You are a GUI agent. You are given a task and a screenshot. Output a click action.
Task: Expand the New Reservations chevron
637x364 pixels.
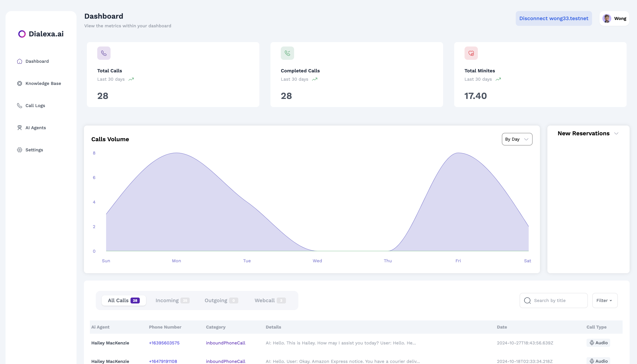coord(616,133)
